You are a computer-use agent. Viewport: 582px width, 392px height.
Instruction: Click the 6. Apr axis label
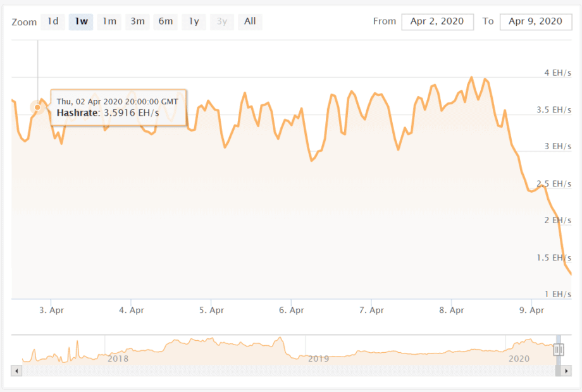tap(292, 310)
